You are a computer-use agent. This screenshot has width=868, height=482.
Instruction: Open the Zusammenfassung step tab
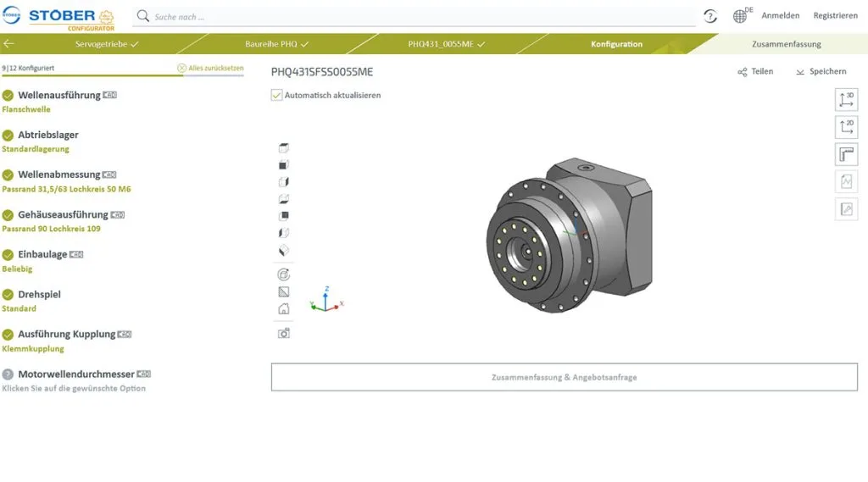click(x=786, y=44)
